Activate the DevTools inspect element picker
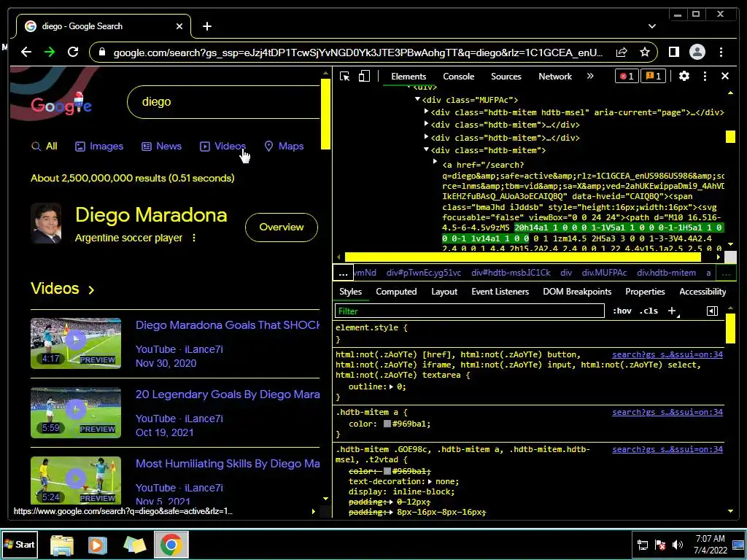Screen dimensions: 747x560 [x=344, y=76]
